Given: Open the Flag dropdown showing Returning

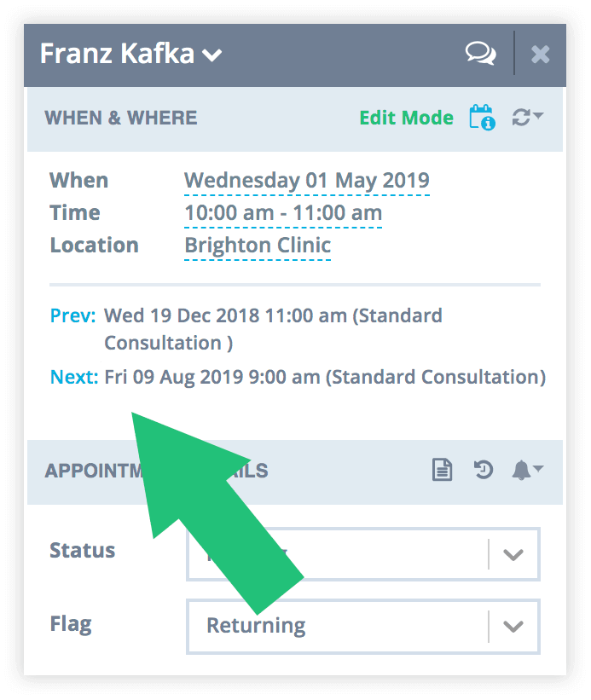Looking at the screenshot, I should 363,627.
